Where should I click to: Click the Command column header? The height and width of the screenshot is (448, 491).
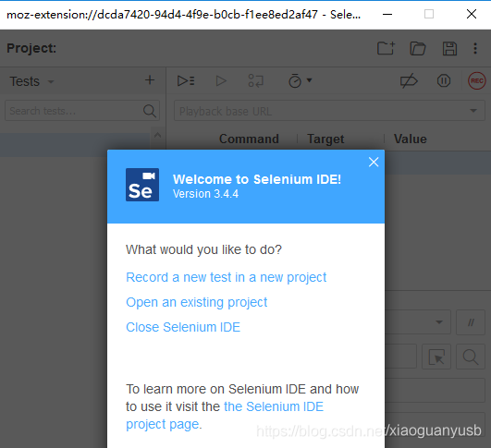249,139
